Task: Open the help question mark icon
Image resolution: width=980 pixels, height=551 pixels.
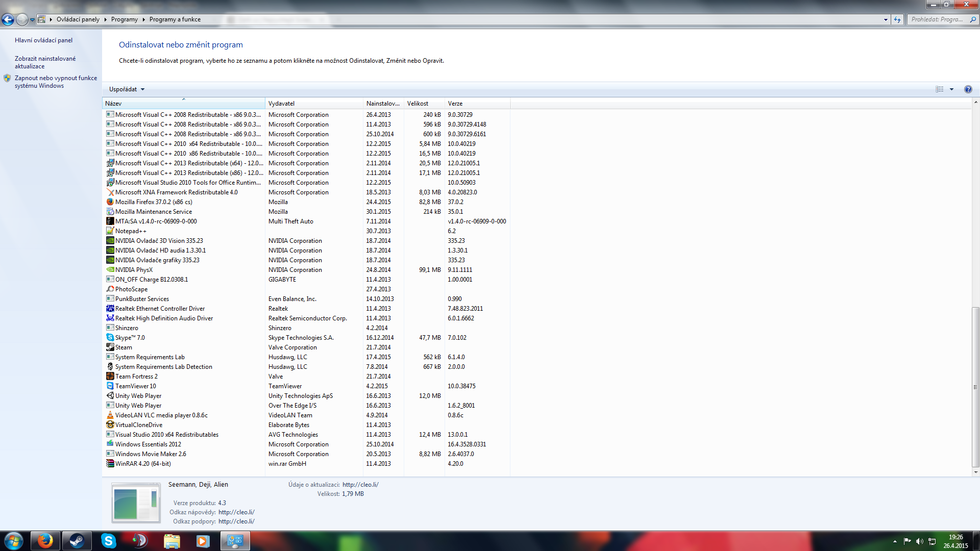Action: [x=968, y=89]
